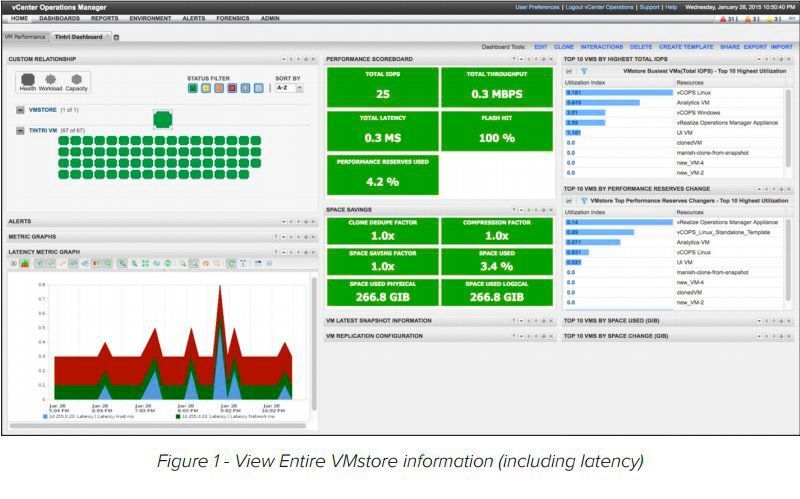Toggle the green status filter
The image size is (800, 499).
click(x=192, y=88)
